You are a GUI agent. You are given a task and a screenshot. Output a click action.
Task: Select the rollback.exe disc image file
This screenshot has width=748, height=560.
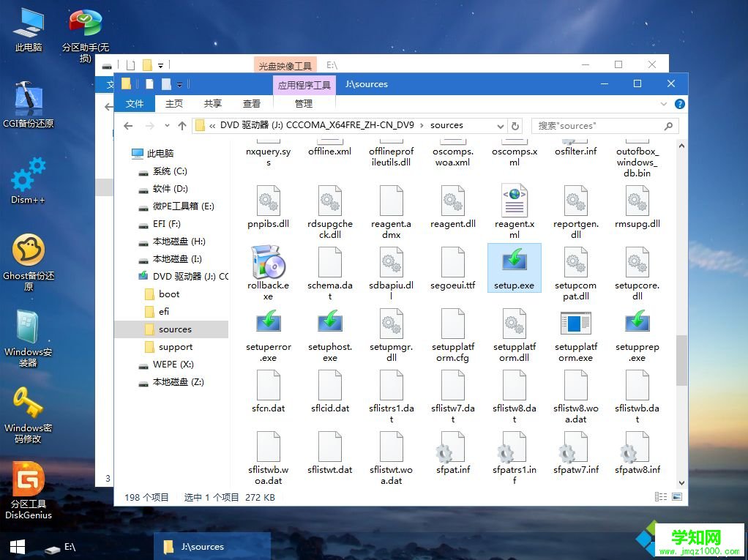(268, 267)
